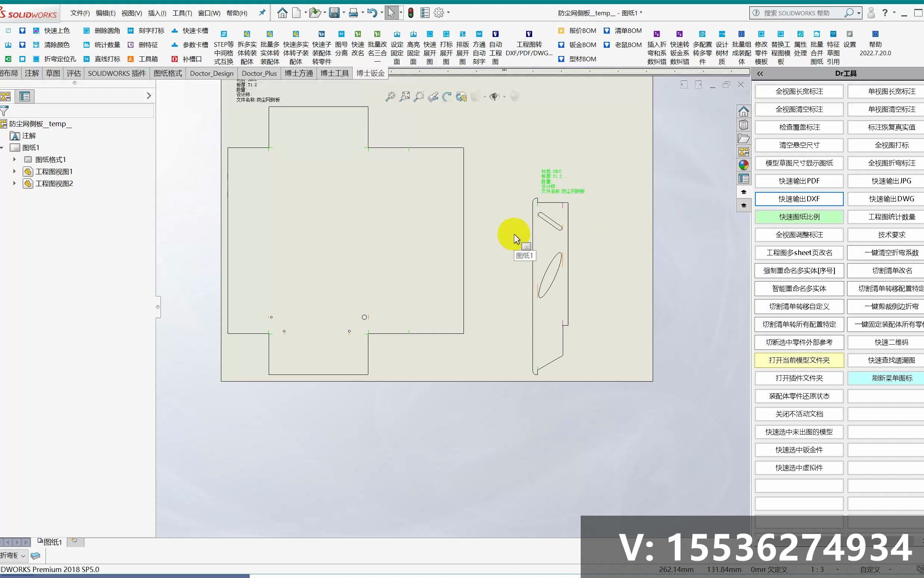Click the Zoom to Area icon
924x578 pixels.
[x=405, y=97]
